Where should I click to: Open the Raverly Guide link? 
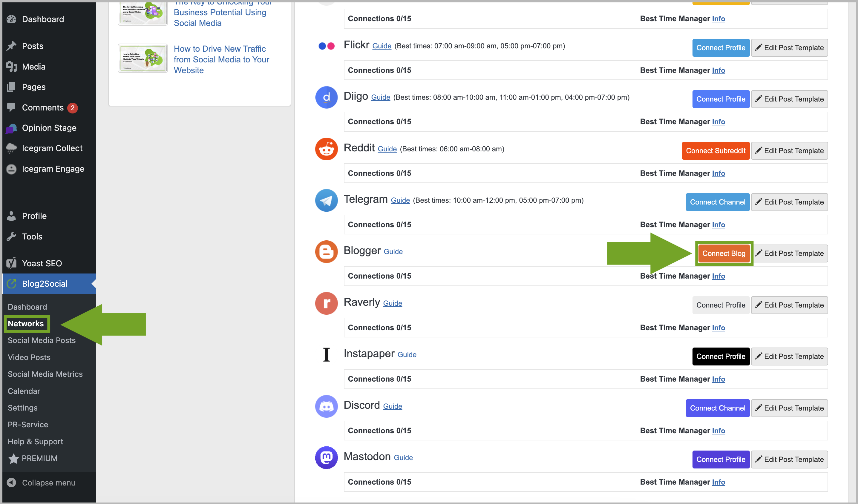tap(392, 303)
